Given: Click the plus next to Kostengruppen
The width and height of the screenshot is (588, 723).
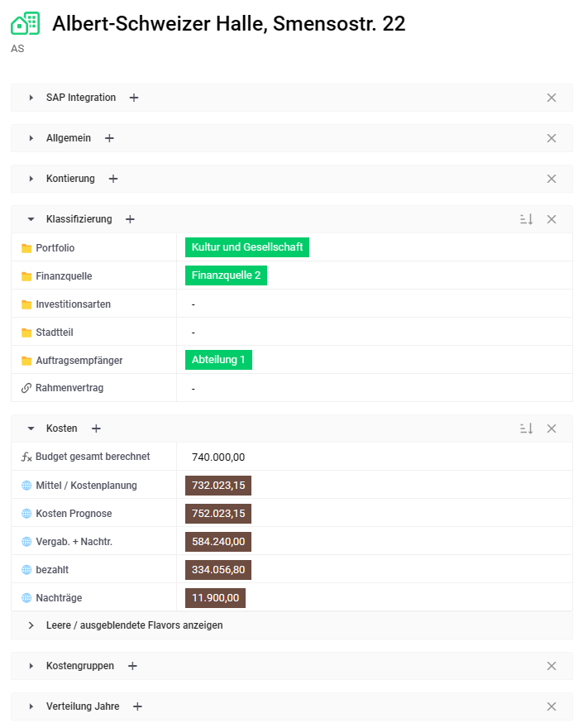Looking at the screenshot, I should pos(132,666).
